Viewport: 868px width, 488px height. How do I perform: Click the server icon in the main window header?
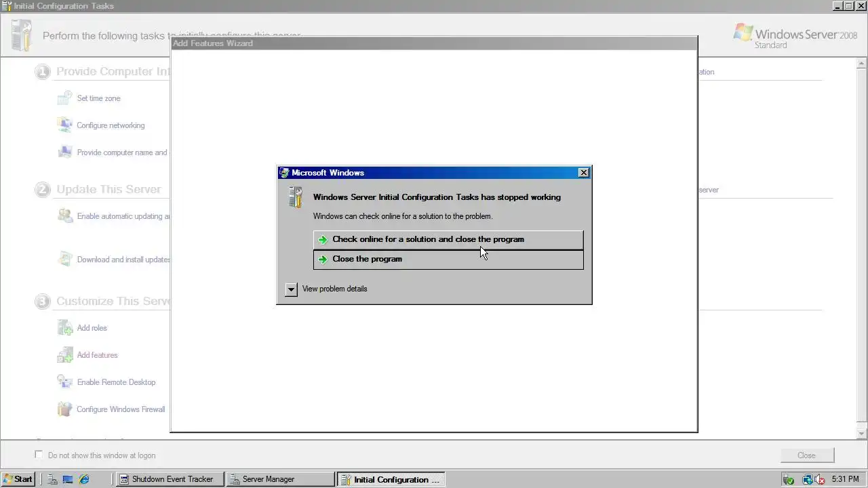22,36
